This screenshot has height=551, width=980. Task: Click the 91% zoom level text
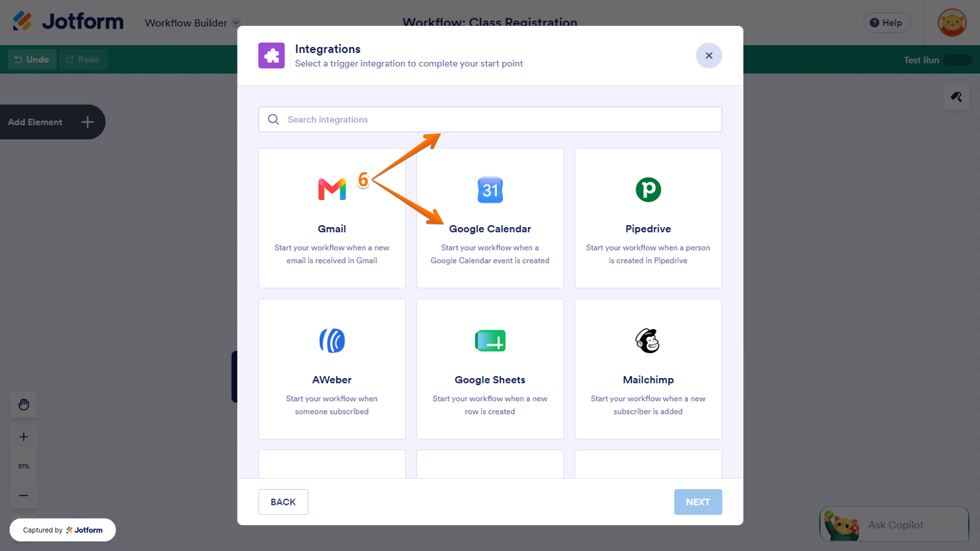click(x=24, y=466)
